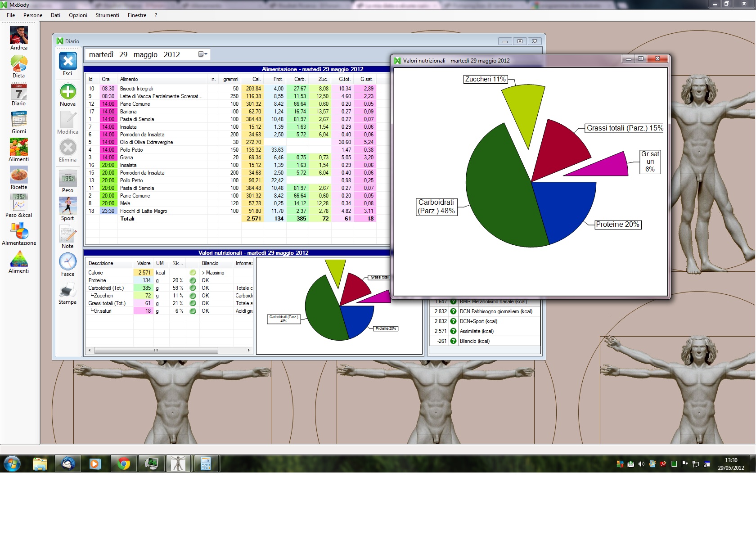
Task: Open the Alimentazione sidebar icon
Action: click(x=19, y=230)
